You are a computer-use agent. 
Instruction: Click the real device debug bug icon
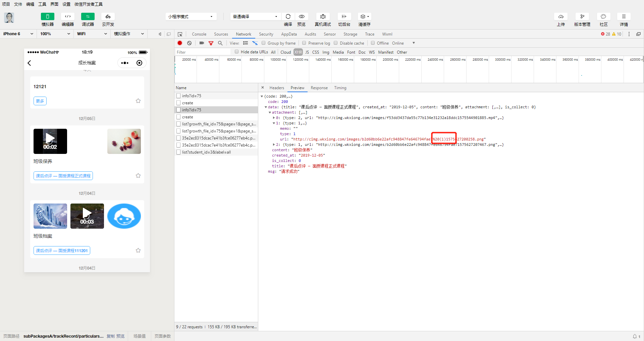[x=323, y=16]
